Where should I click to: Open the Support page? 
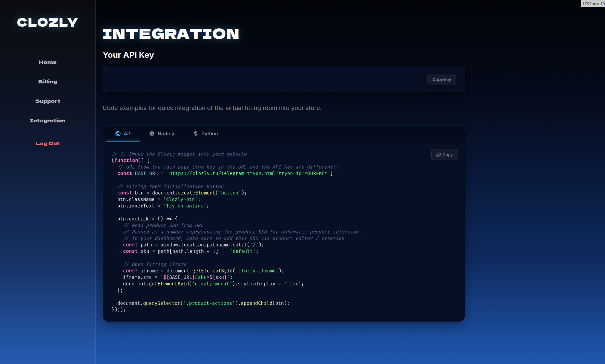(48, 101)
